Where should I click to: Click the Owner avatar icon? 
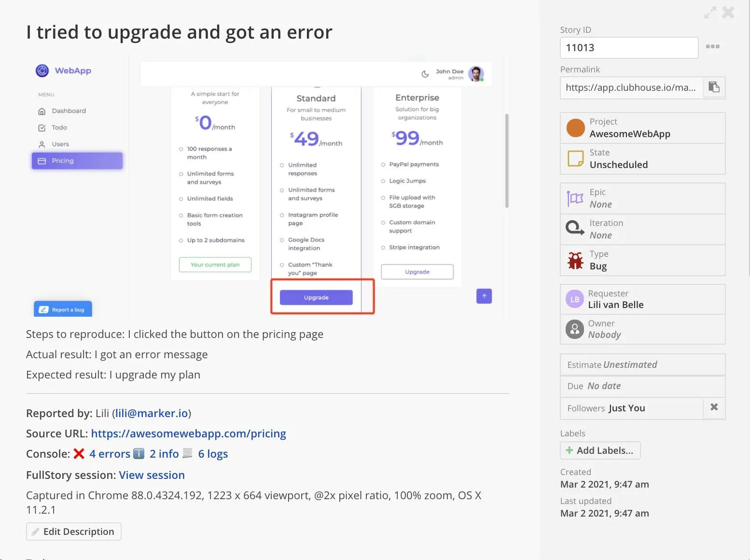click(x=574, y=329)
